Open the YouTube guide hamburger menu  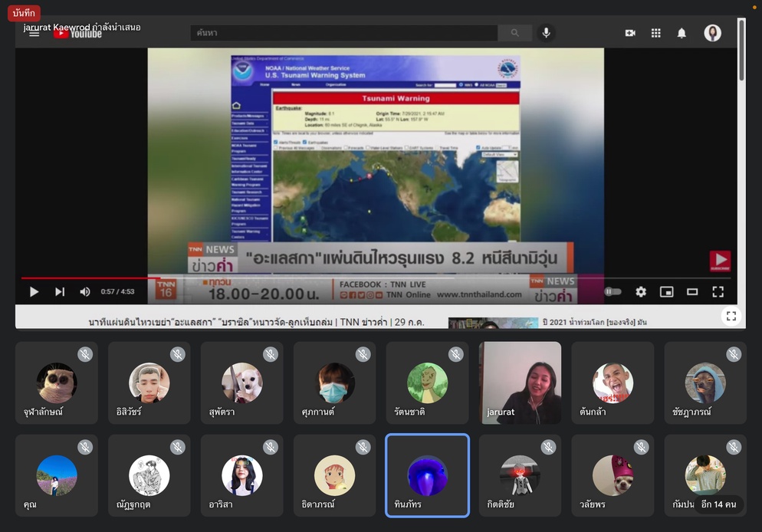click(34, 34)
